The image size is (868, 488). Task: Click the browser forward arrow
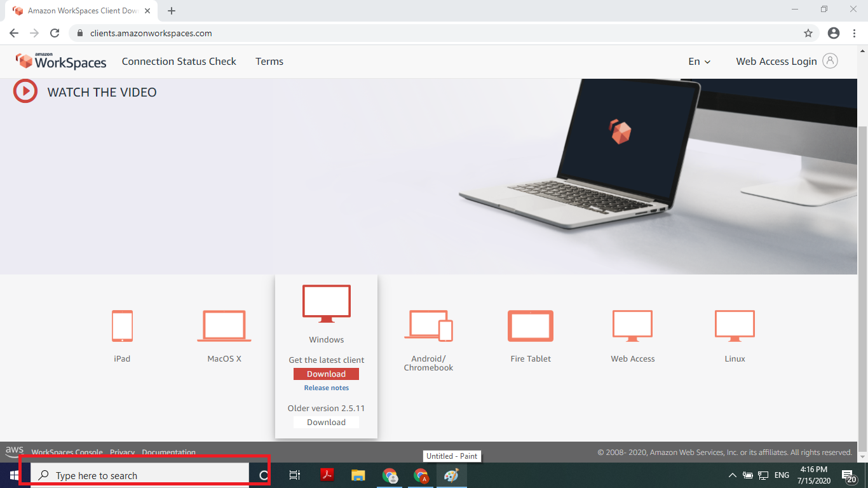click(34, 33)
